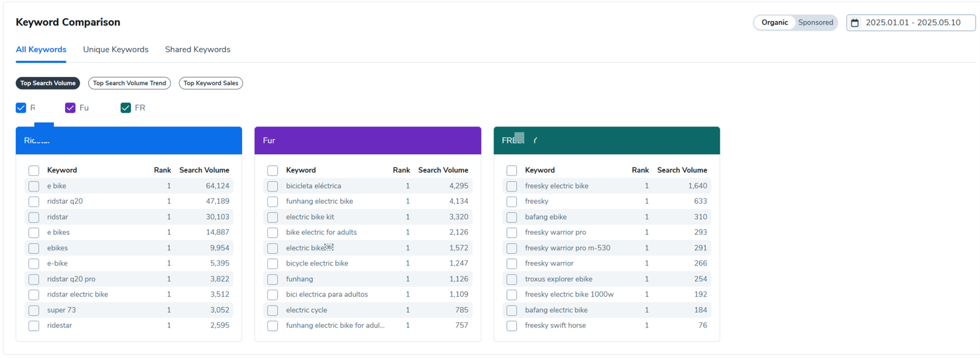Image resolution: width=980 pixels, height=358 pixels.
Task: Select the All Keywords tab
Action: [41, 50]
